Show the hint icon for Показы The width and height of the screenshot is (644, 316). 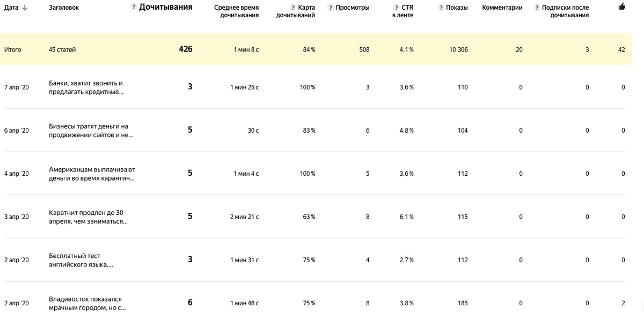[x=441, y=8]
